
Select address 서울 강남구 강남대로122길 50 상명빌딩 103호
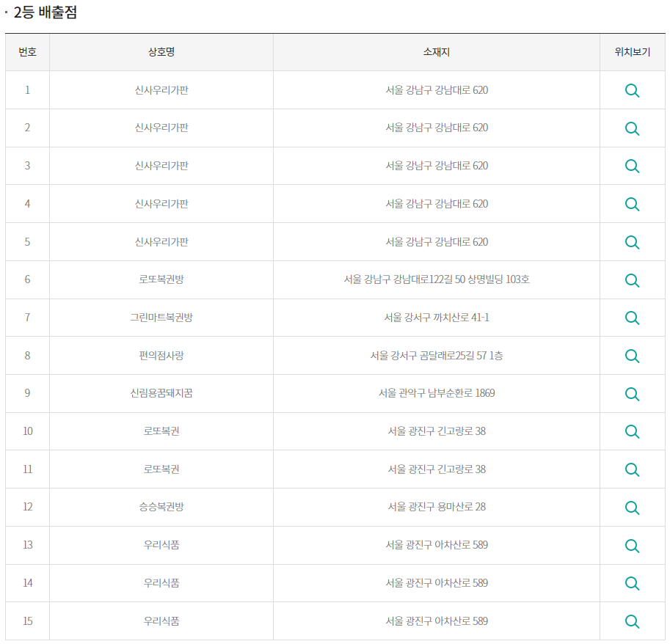pos(436,279)
